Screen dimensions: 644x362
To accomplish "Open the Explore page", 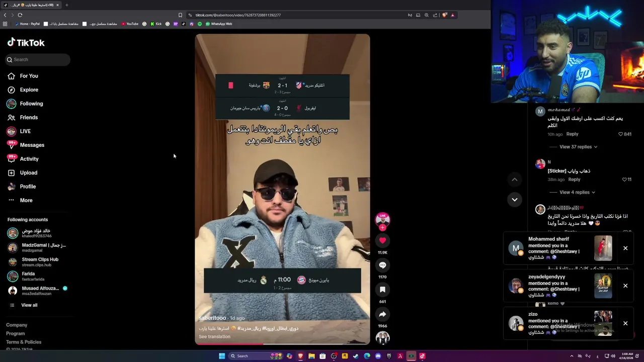I will pos(23,89).
